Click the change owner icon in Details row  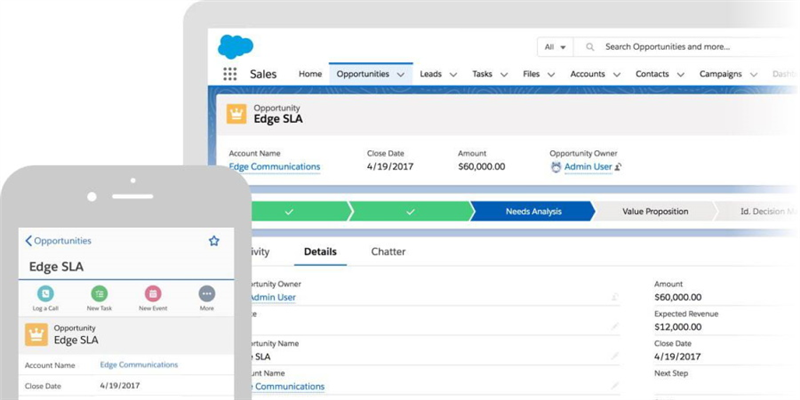click(x=615, y=296)
